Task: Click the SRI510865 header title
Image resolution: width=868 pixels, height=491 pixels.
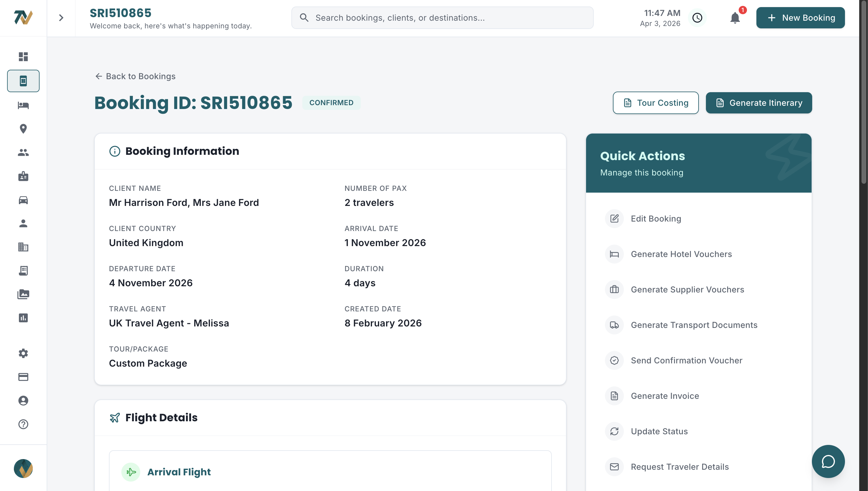Action: (x=120, y=13)
